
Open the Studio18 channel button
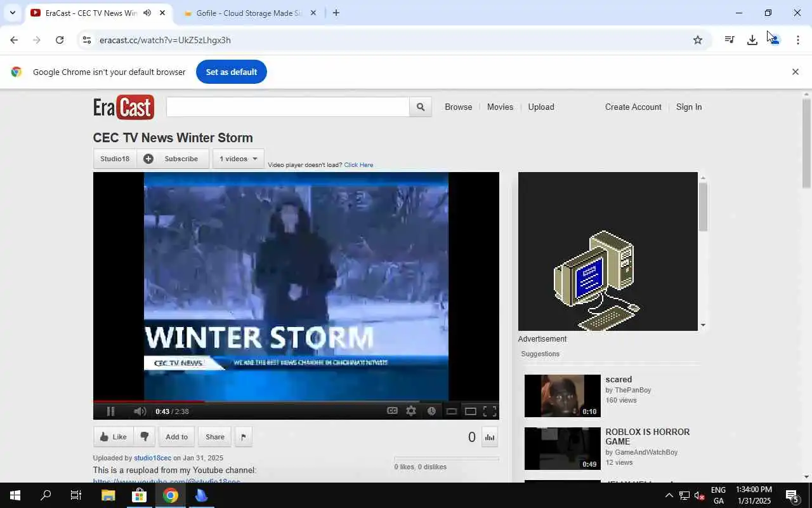[x=115, y=159]
